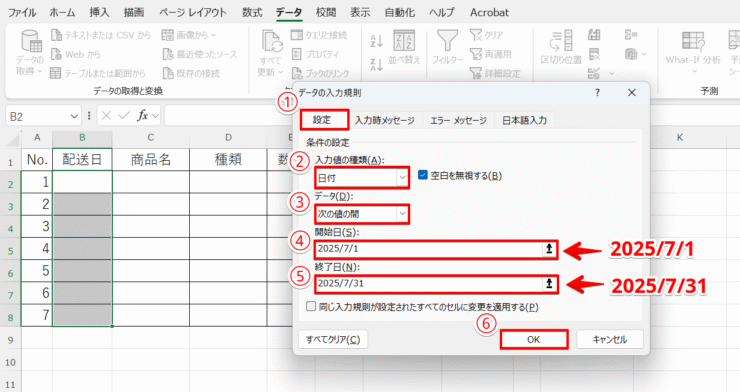
Task: Open File (ファイル) ribbon tab
Action: click(22, 12)
